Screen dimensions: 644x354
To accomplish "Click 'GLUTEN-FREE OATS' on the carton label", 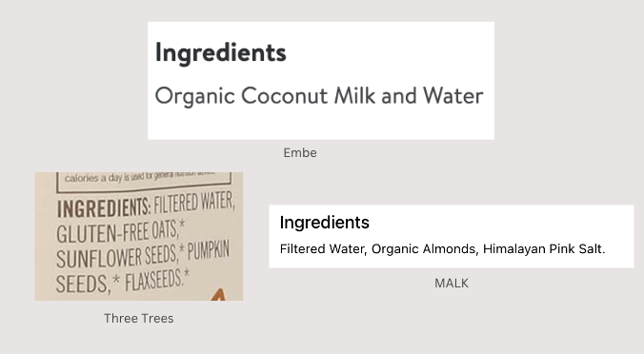I will [x=118, y=232].
